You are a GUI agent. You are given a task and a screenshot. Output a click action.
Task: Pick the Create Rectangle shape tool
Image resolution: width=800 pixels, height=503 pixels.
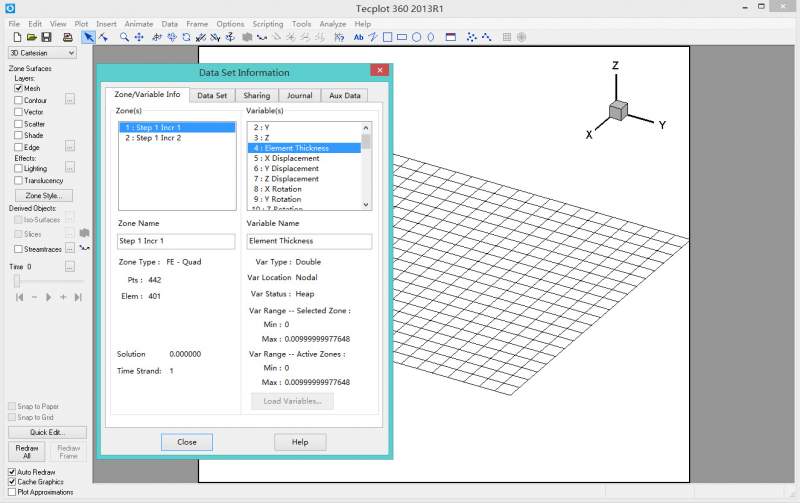coord(401,37)
